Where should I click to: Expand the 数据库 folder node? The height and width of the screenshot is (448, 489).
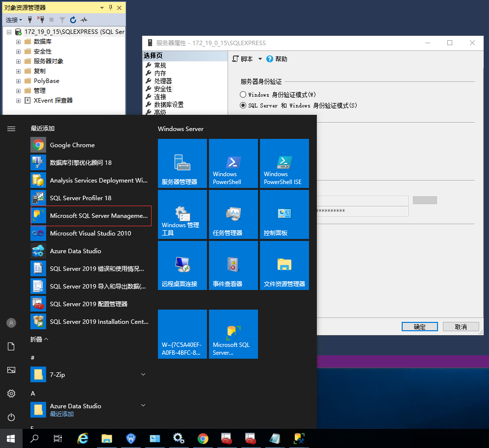[x=18, y=42]
